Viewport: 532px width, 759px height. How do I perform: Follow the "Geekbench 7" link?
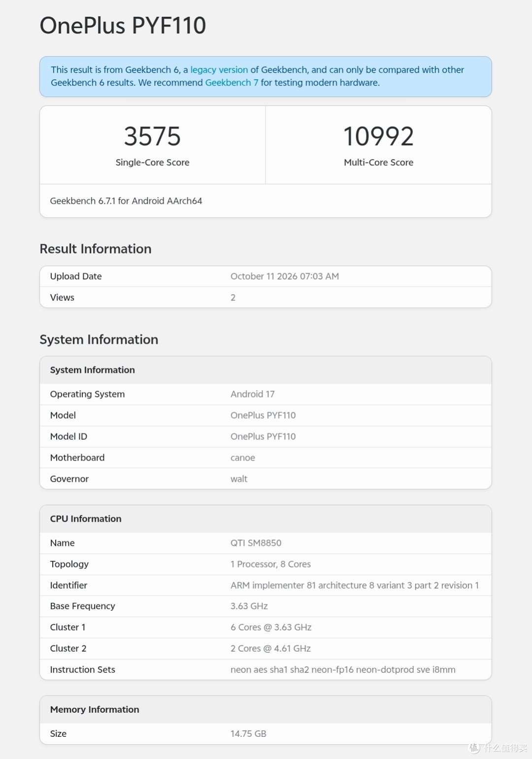[x=232, y=83]
